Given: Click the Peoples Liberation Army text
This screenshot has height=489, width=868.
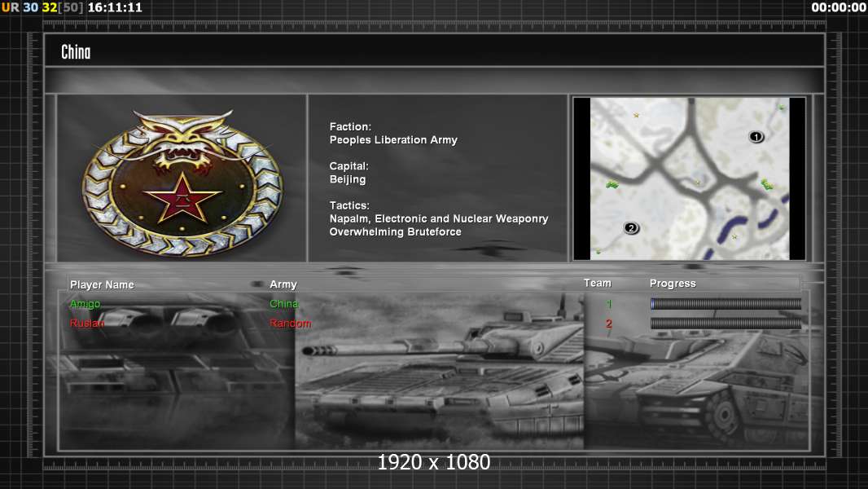Looking at the screenshot, I should (x=393, y=139).
